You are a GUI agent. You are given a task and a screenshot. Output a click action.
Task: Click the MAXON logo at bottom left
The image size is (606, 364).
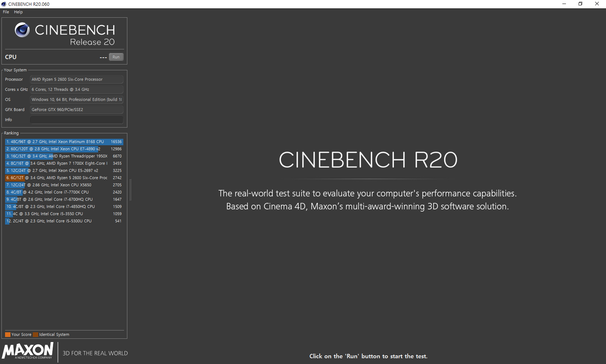click(28, 351)
